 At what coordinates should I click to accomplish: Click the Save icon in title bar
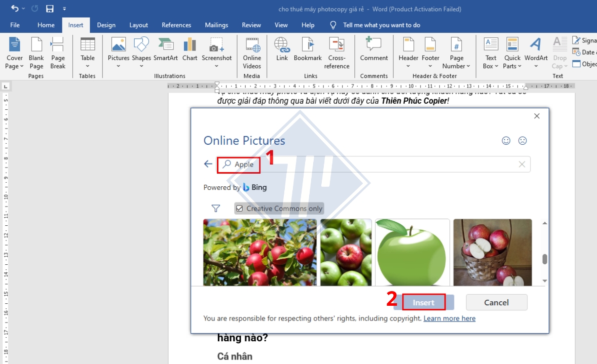(50, 9)
